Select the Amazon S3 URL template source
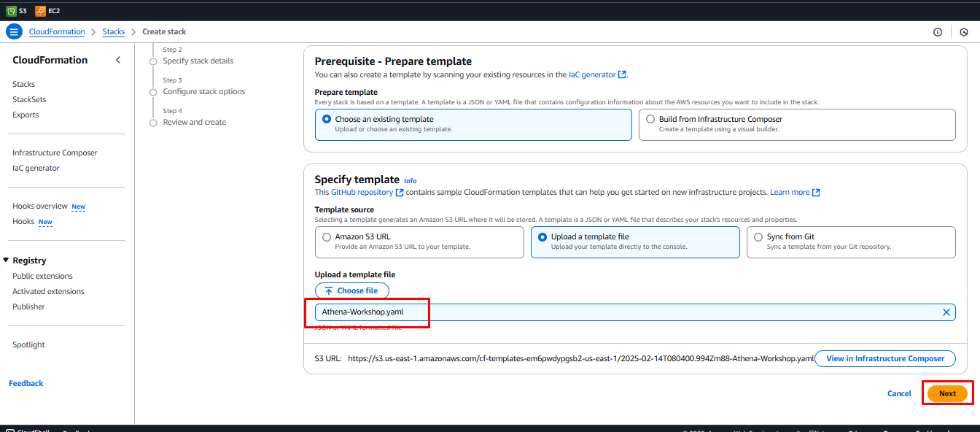The image size is (980, 432). (327, 237)
